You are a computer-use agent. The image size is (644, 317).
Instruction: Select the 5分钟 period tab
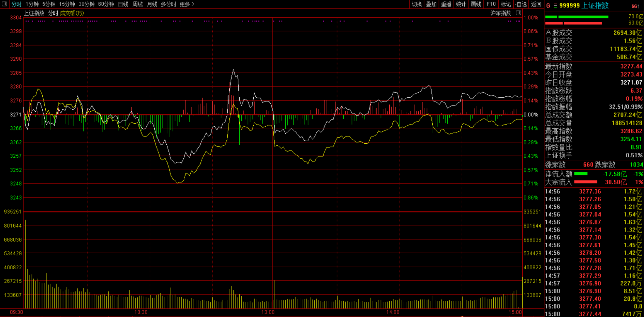[49, 4]
